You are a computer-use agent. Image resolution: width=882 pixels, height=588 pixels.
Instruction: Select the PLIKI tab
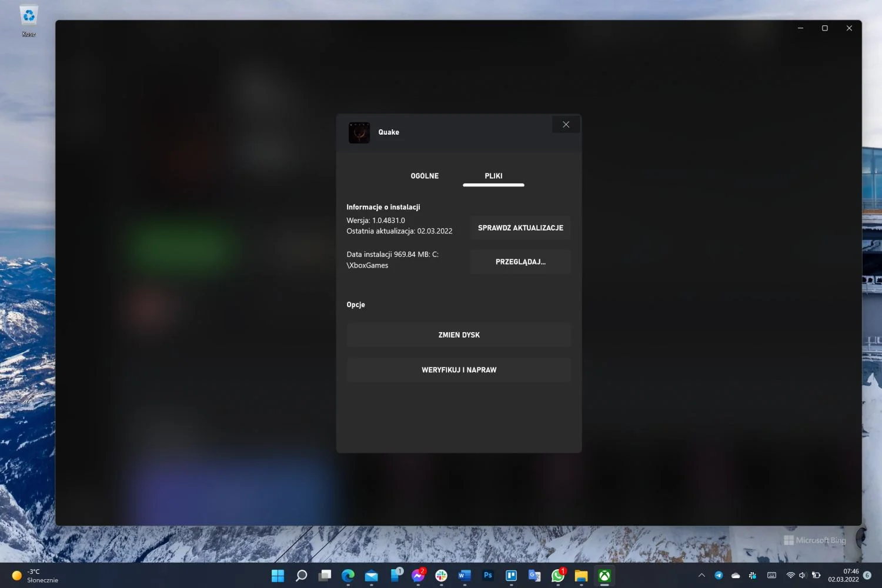click(493, 176)
